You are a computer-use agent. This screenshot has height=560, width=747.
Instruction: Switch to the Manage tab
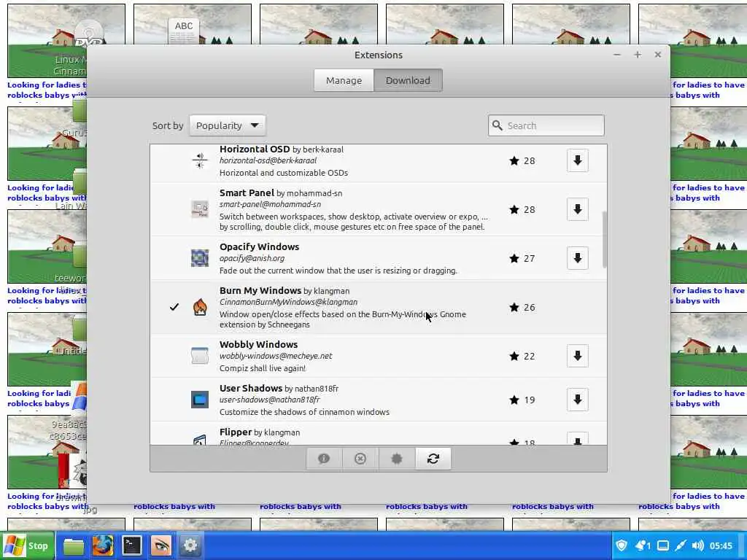point(344,80)
